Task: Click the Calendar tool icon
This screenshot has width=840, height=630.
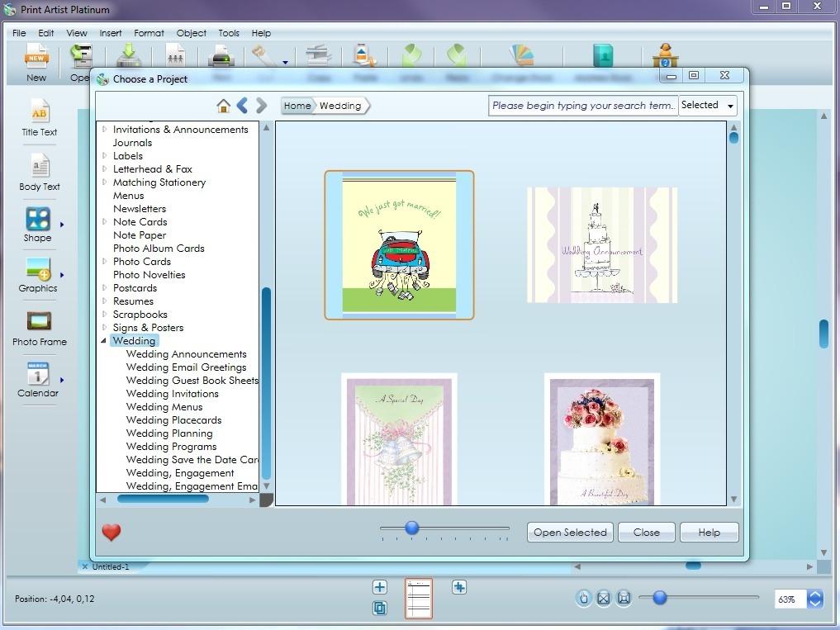Action: coord(38,374)
